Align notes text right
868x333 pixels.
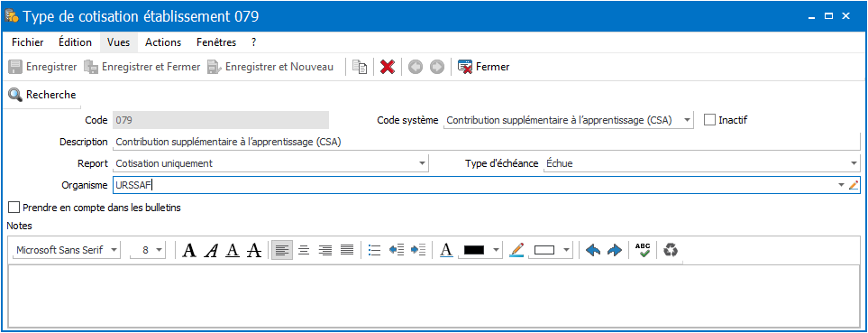(x=325, y=251)
